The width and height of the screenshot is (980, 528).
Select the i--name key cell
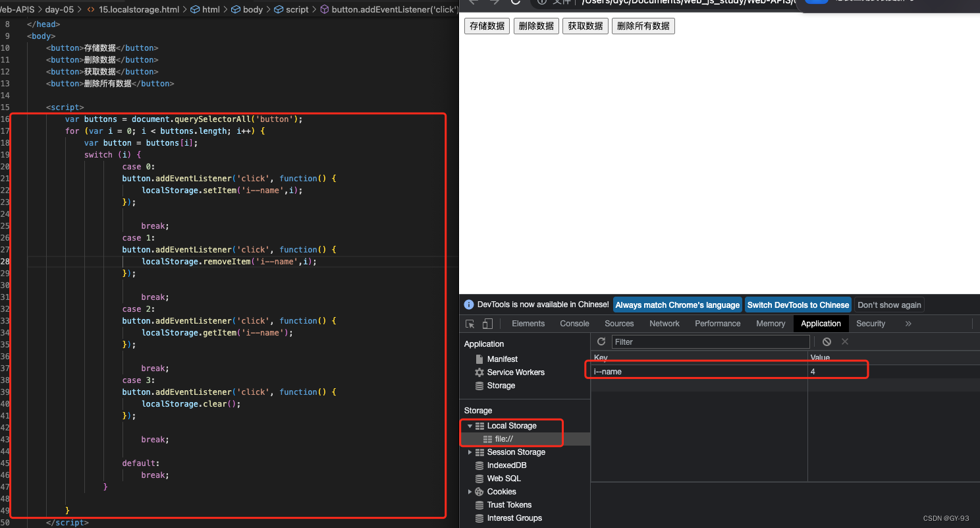(699, 372)
